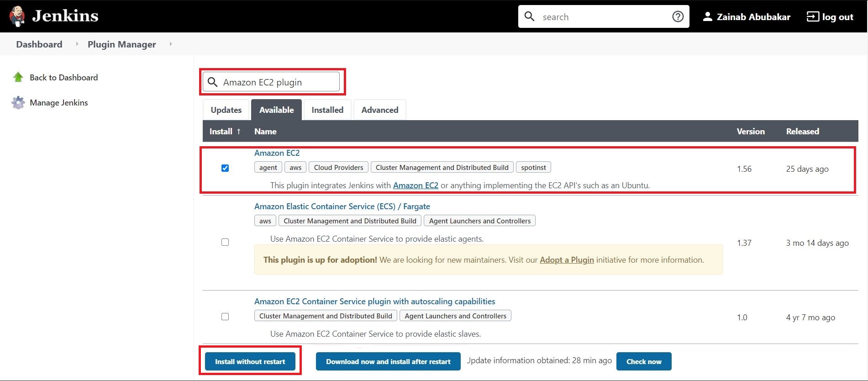868x381 pixels.
Task: Check the EC2 Container Service autoscaling plugin checkbox
Action: tap(225, 317)
